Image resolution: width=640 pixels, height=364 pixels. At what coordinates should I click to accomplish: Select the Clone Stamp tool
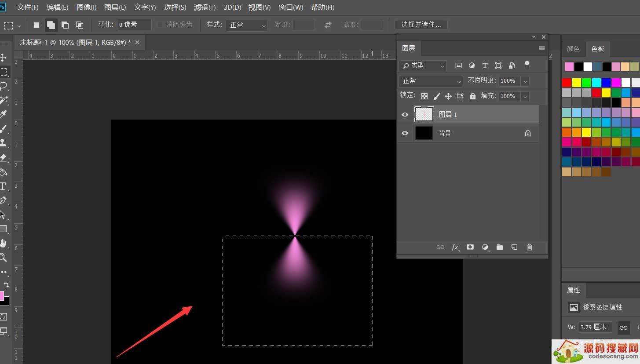4,143
